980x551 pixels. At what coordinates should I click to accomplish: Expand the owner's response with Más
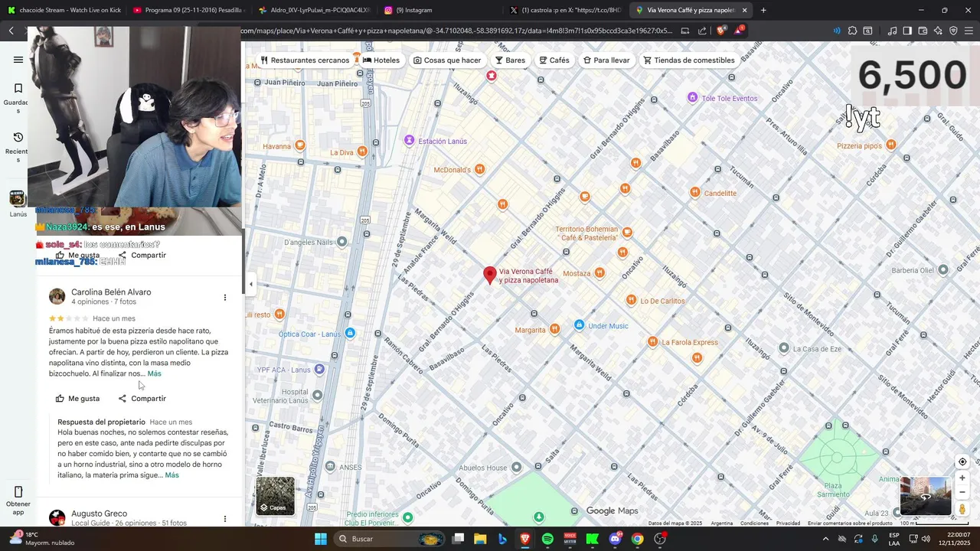point(172,475)
